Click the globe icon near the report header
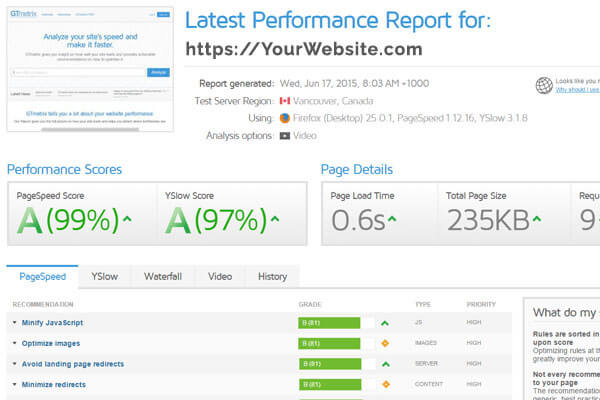 point(544,85)
